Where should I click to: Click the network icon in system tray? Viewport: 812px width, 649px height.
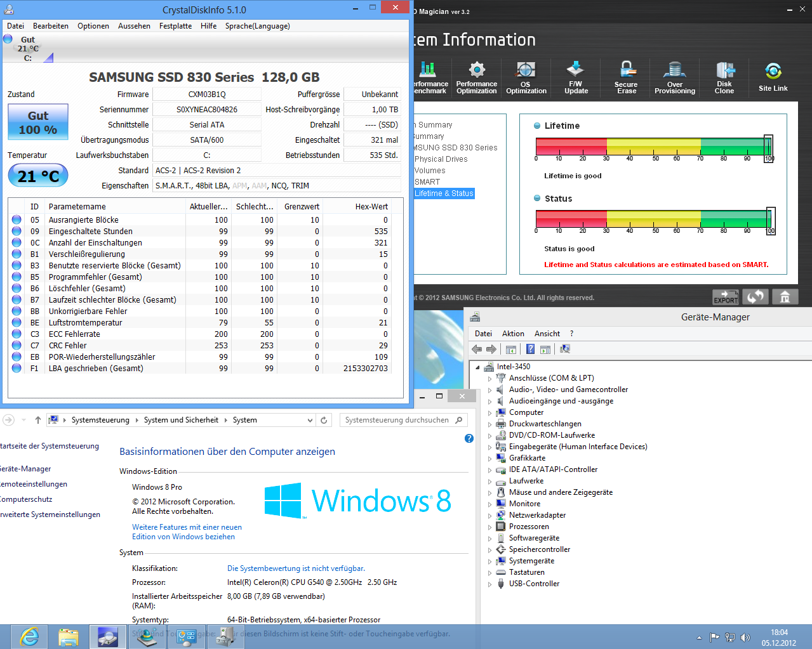click(x=730, y=638)
